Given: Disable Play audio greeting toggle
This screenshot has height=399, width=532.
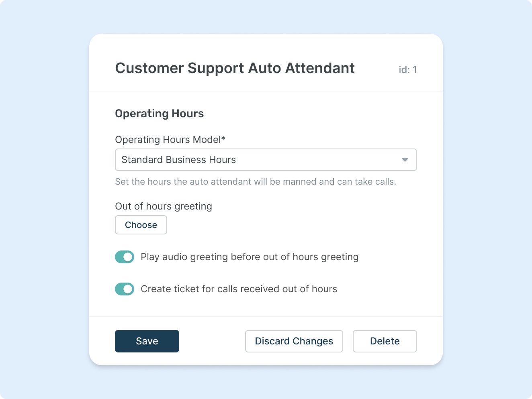Looking at the screenshot, I should (125, 257).
